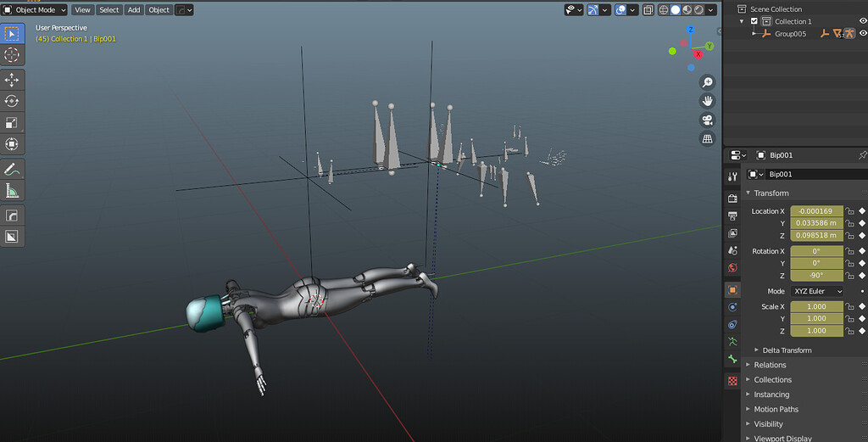Activate the combined Transform tool
Viewport: 868px width, 442px height.
pos(12,144)
